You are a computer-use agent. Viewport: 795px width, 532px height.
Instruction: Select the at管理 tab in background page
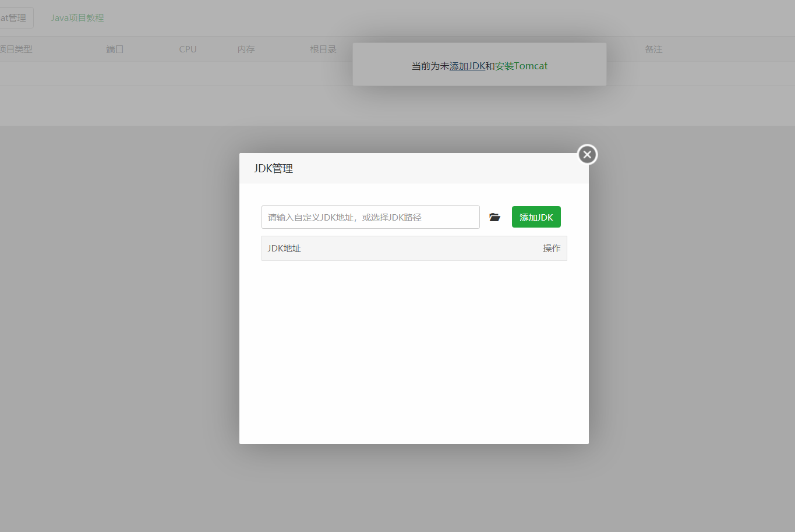click(x=15, y=18)
